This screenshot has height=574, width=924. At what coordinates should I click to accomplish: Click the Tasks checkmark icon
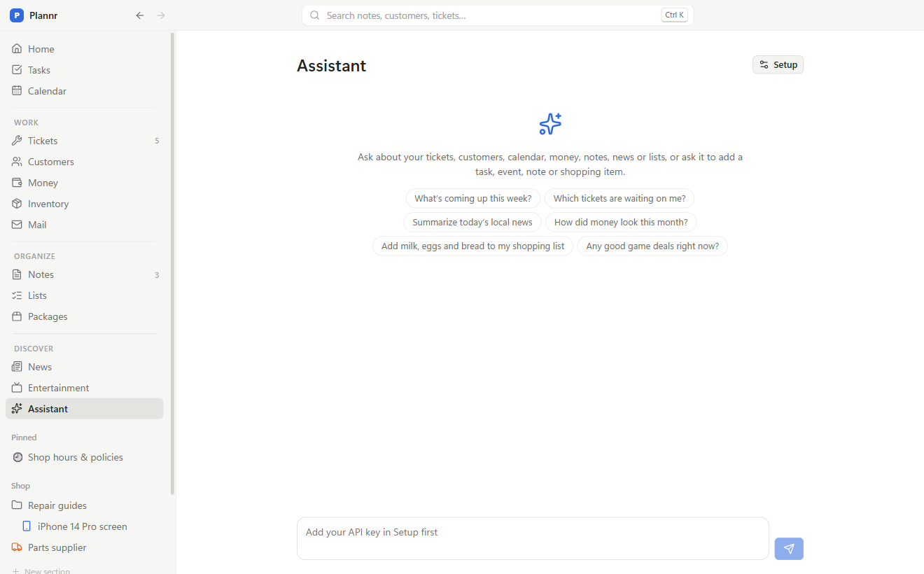click(17, 70)
